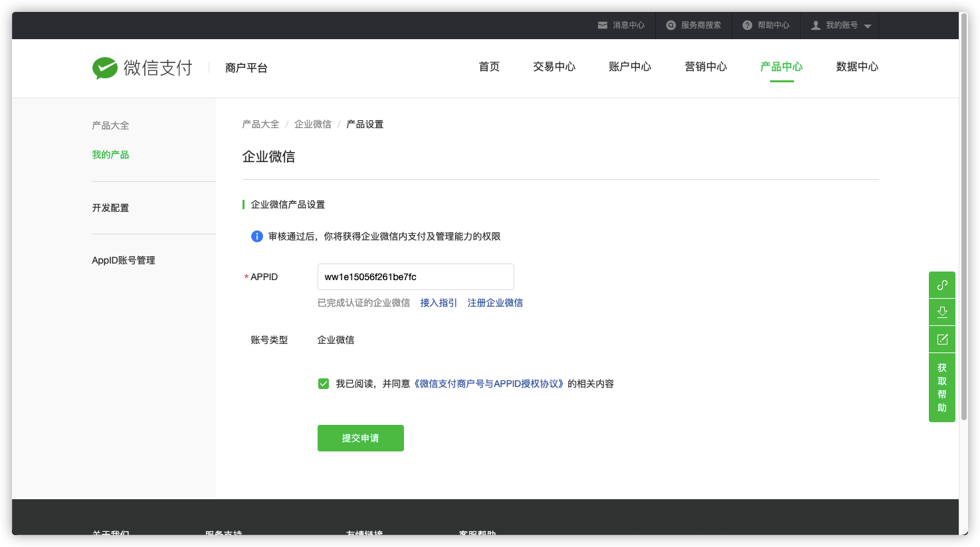Click the blue info icon beside the review notice

point(257,236)
